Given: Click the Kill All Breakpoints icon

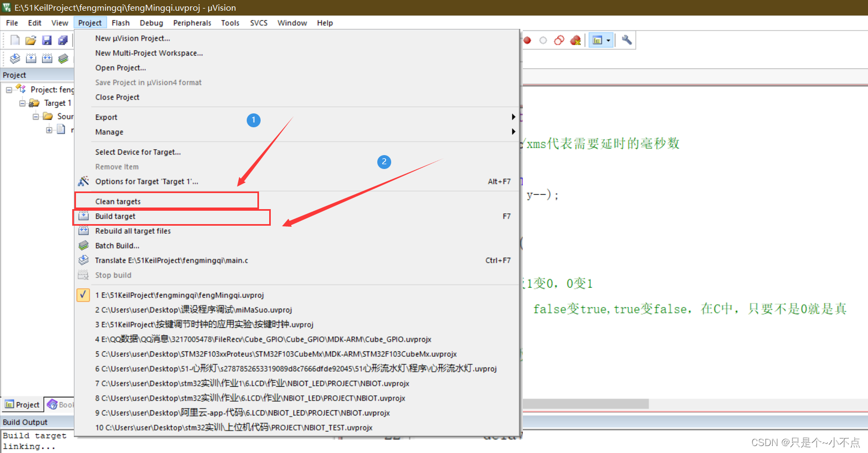Looking at the screenshot, I should click(576, 40).
